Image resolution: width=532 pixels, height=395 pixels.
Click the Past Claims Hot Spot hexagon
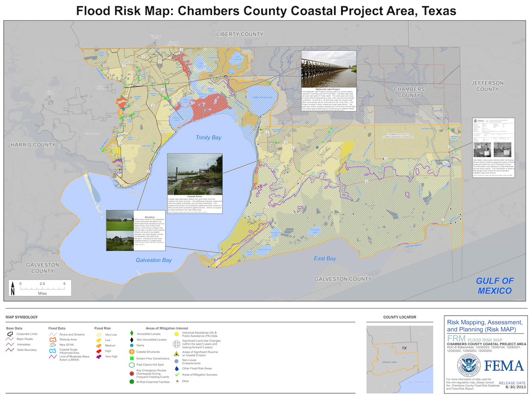(131, 364)
